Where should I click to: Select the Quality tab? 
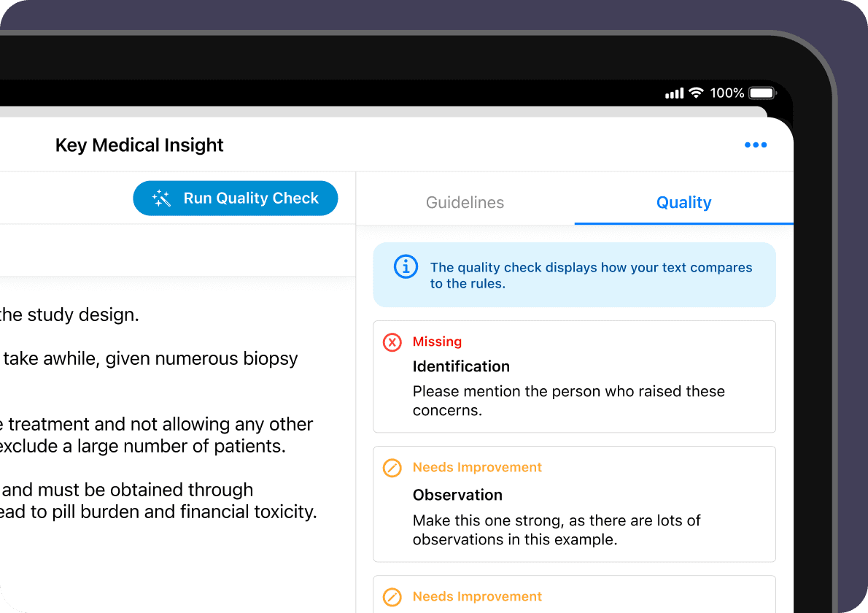(x=683, y=203)
